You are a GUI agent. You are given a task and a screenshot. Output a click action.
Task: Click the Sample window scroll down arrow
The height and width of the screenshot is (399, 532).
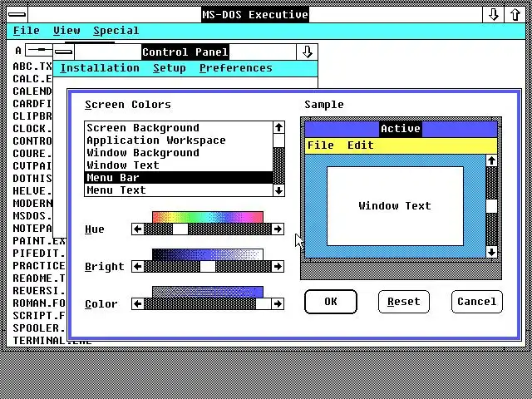point(491,252)
